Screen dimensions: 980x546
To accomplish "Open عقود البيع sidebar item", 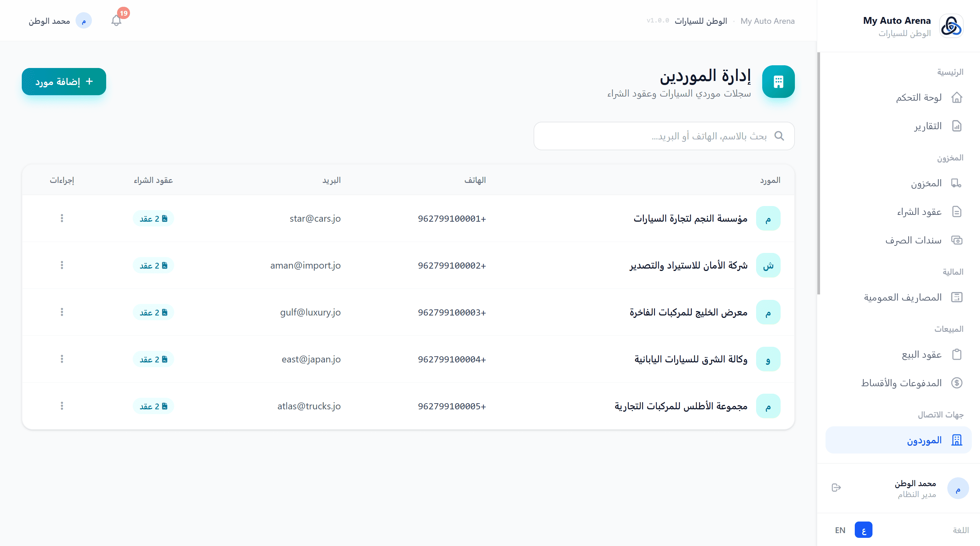I will tap(899, 354).
